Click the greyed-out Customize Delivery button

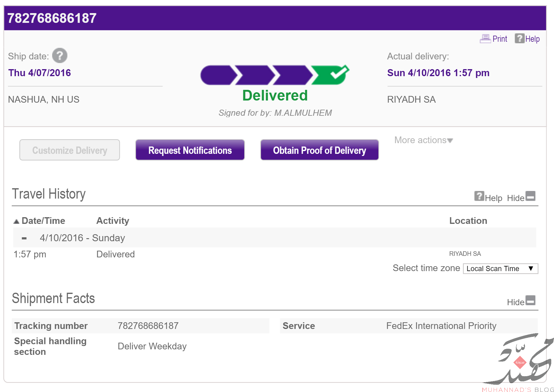coord(70,150)
